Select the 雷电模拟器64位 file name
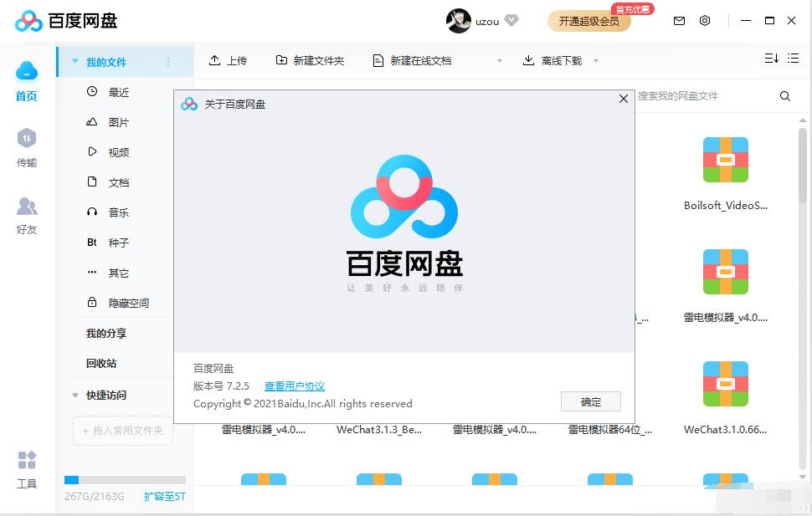The width and height of the screenshot is (812, 516). 610,430
